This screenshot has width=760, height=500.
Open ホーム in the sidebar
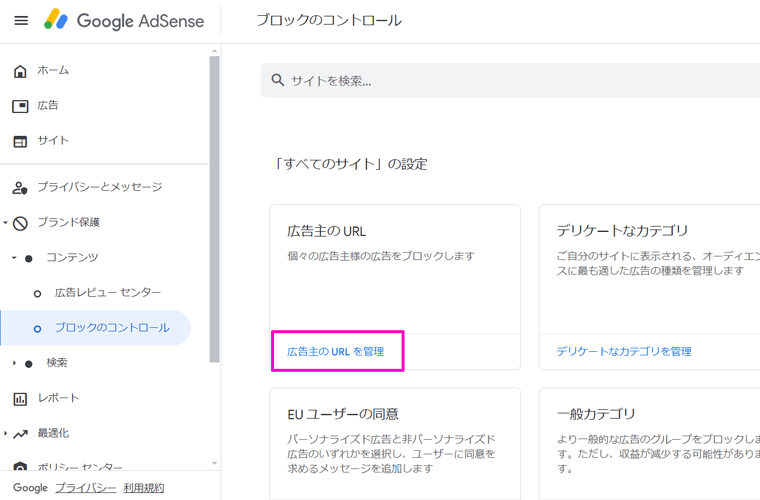(53, 70)
